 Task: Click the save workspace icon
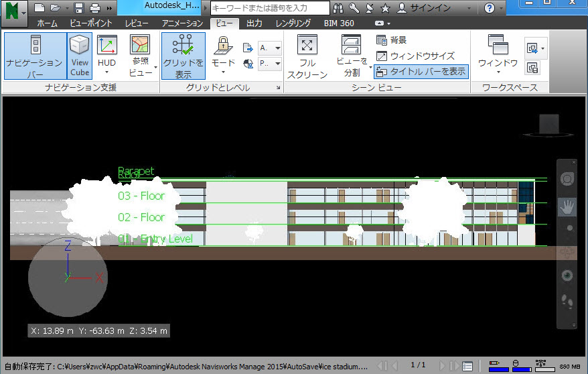[532, 68]
